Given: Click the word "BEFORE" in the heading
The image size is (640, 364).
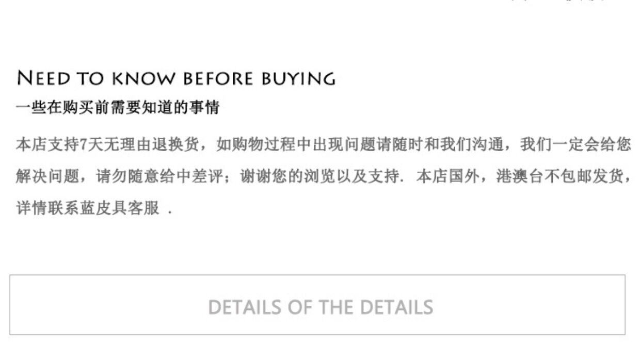Looking at the screenshot, I should [x=218, y=79].
